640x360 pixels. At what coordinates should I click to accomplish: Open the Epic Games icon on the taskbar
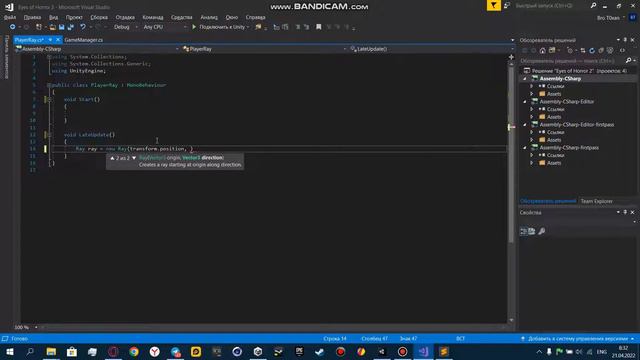(x=299, y=351)
